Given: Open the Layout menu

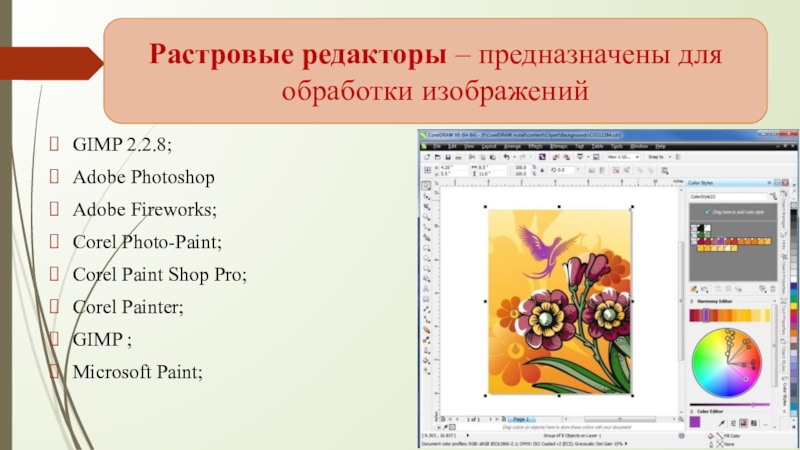Looking at the screenshot, I should tap(489, 146).
